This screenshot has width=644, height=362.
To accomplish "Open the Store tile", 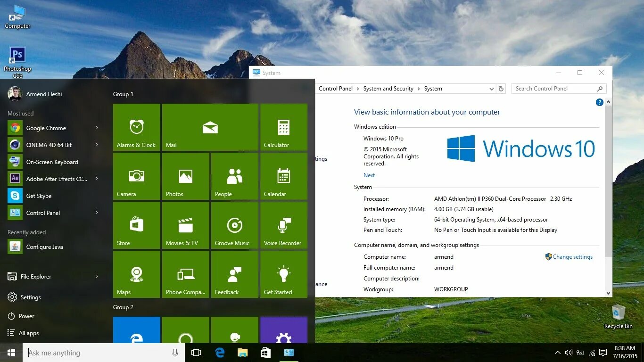I will (137, 225).
